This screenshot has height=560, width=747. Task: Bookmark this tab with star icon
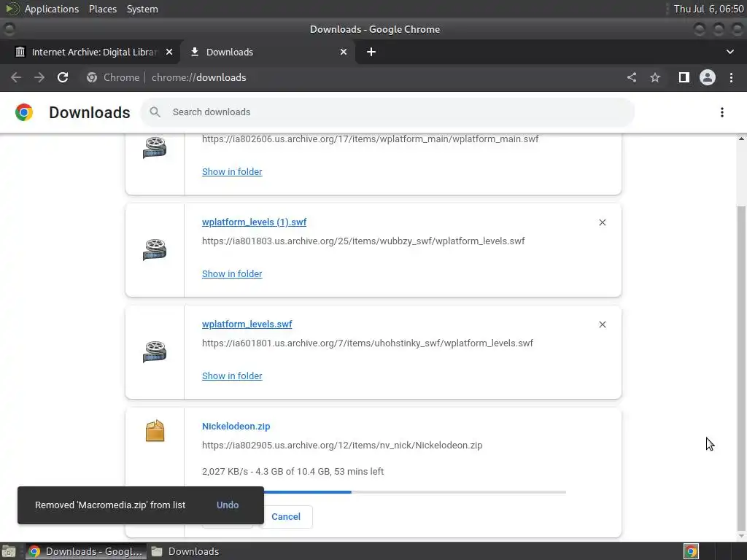(x=655, y=77)
